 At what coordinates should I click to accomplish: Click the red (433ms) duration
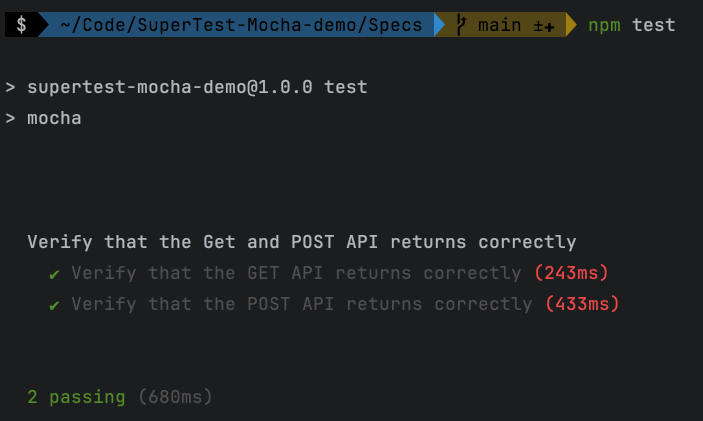(582, 304)
